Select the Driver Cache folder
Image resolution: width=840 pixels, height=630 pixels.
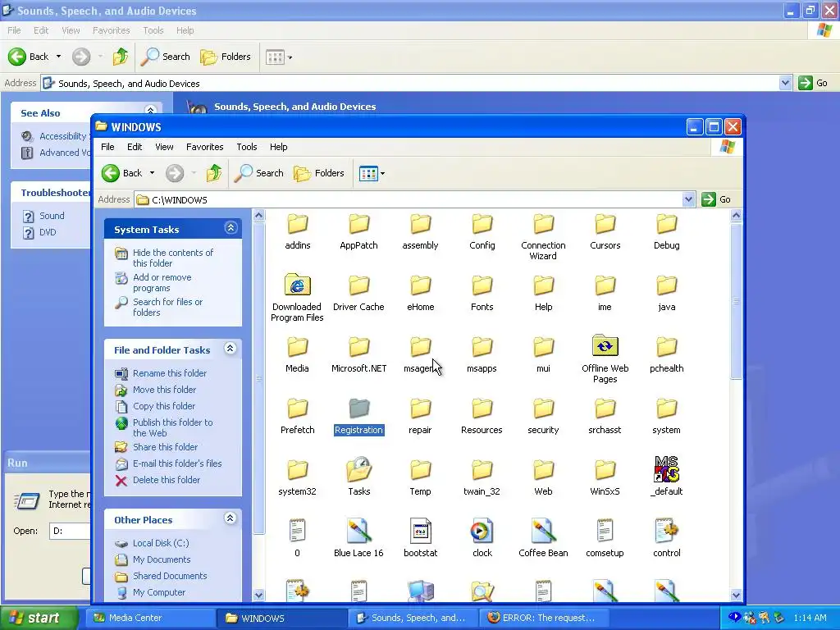pos(359,294)
